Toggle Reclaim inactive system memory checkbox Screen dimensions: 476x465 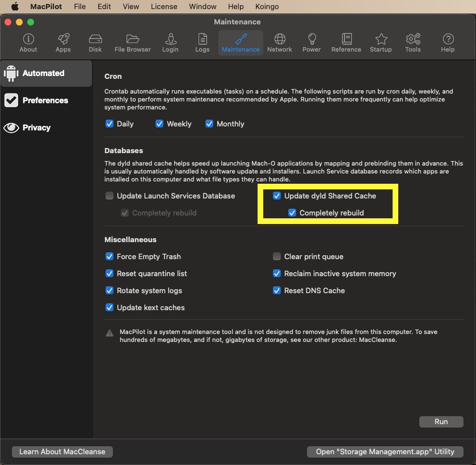tap(276, 273)
